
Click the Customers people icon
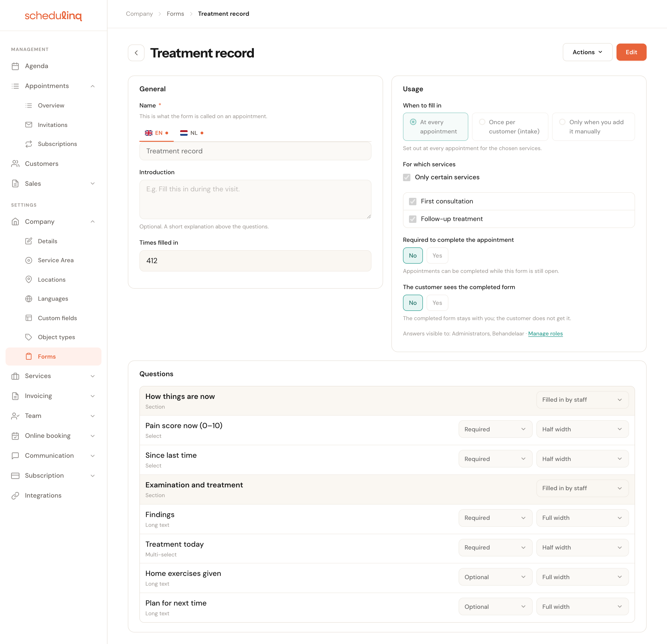click(x=15, y=164)
